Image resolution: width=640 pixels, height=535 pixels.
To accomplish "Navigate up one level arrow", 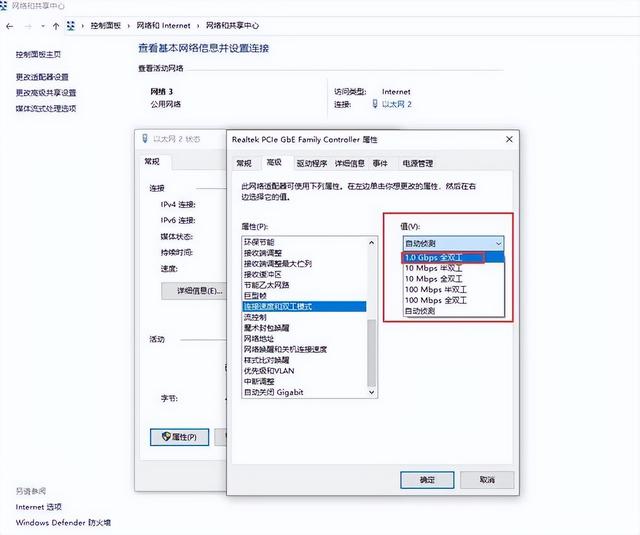I will click(x=56, y=26).
